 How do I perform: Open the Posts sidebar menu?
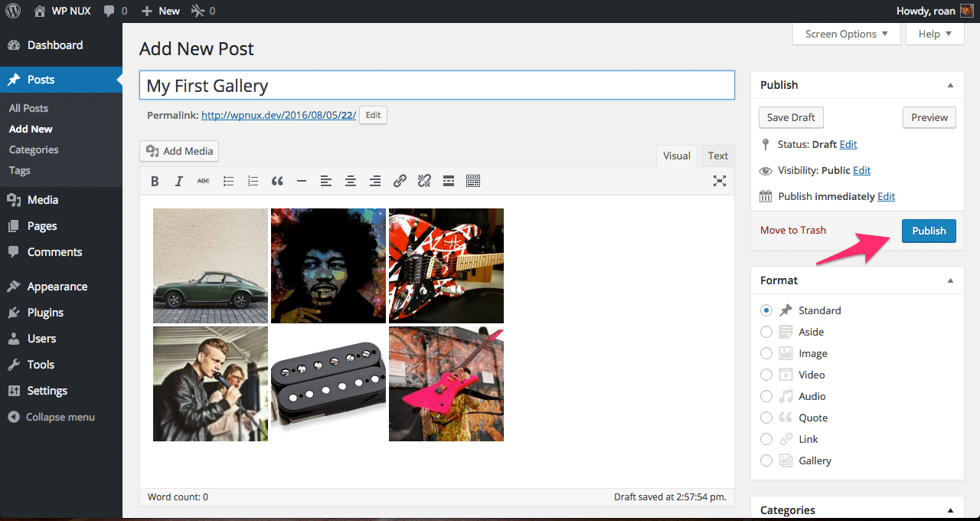click(61, 80)
